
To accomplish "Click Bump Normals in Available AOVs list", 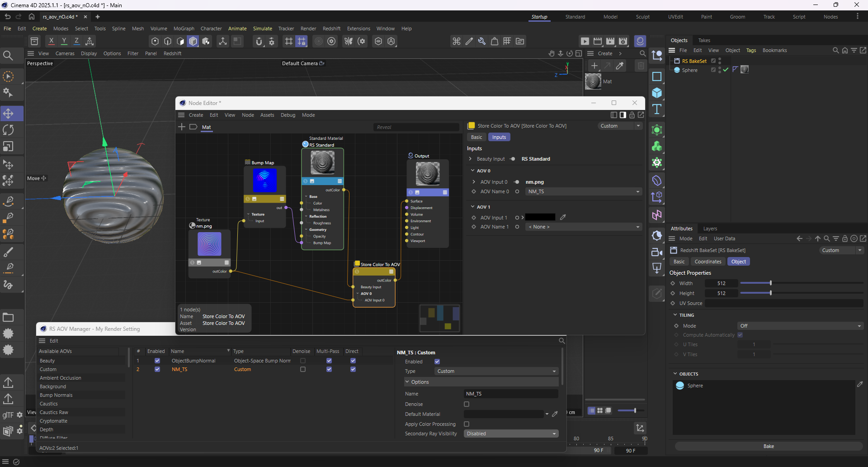I will [x=56, y=395].
